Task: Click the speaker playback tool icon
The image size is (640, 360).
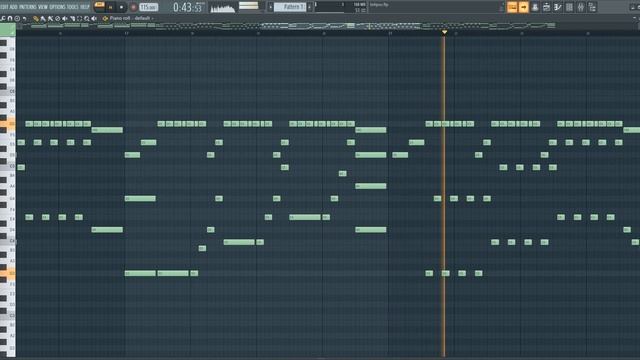Action: (94, 18)
